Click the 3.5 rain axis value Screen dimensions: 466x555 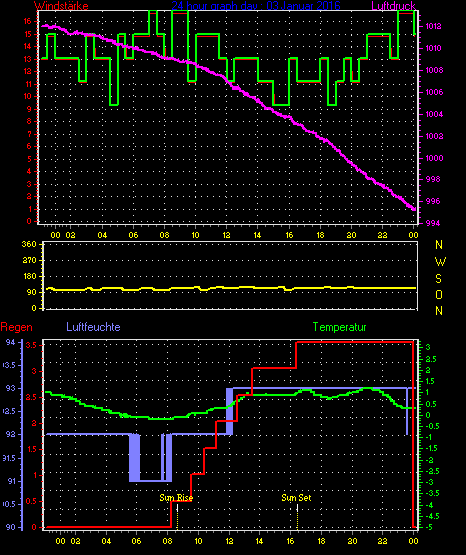click(x=31, y=345)
